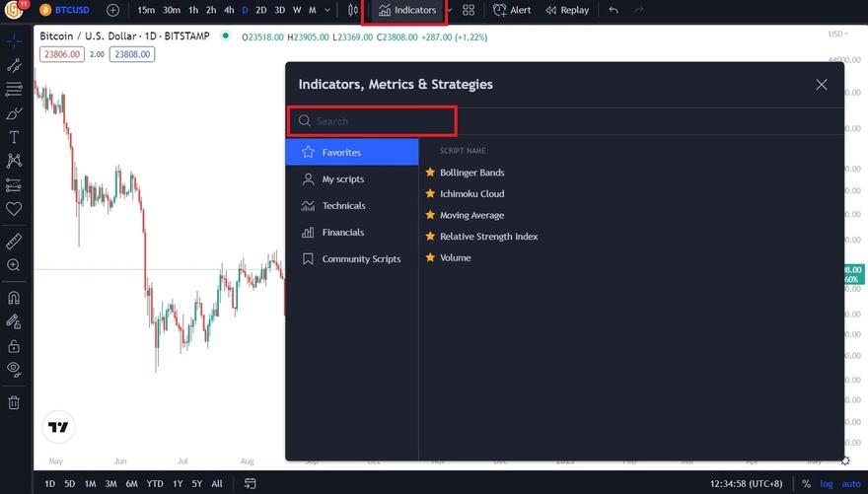
Task: Toggle log scale
Action: click(827, 483)
